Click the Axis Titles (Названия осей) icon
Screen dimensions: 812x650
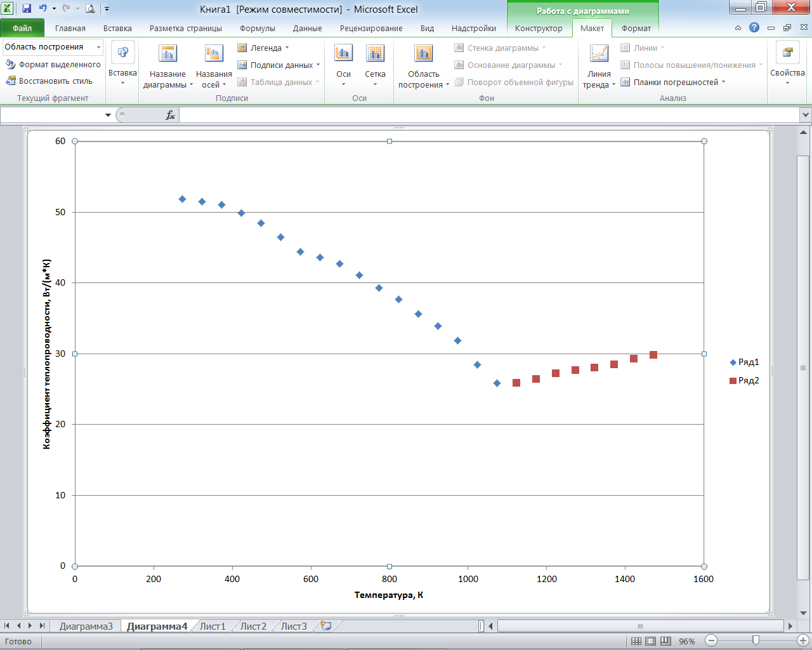click(214, 54)
